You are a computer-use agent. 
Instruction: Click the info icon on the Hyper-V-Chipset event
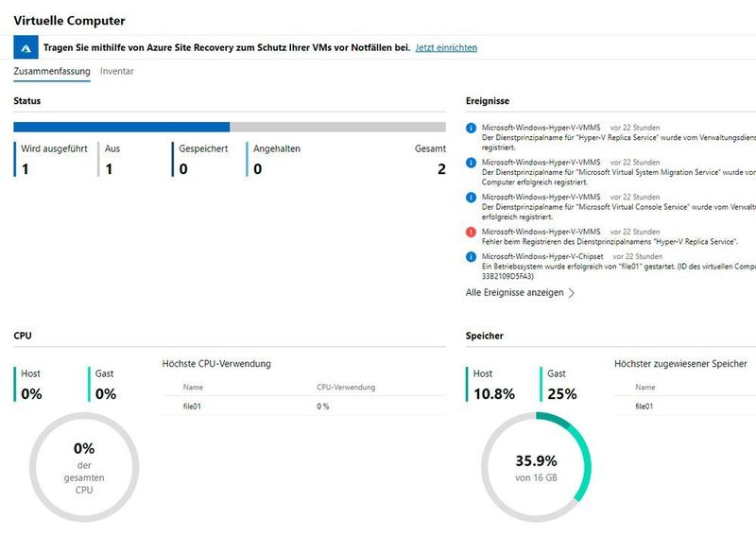tap(471, 254)
